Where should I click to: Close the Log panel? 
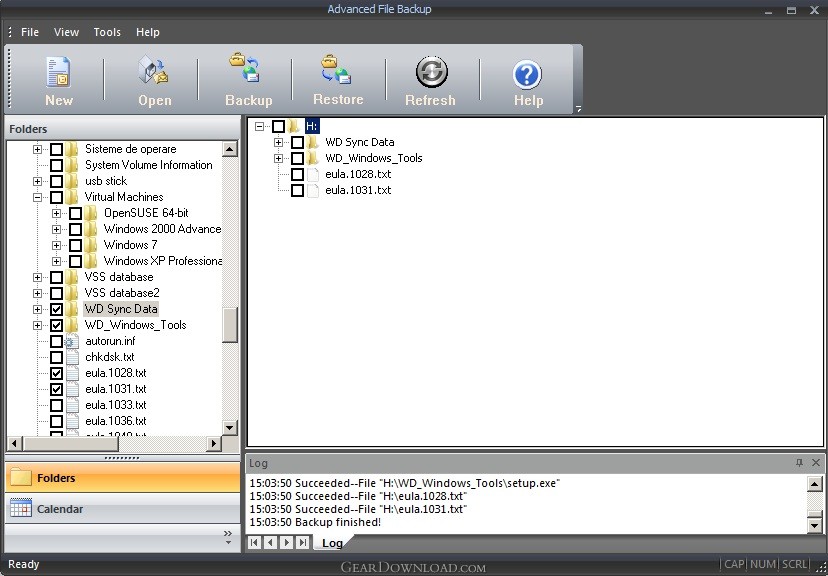(815, 462)
